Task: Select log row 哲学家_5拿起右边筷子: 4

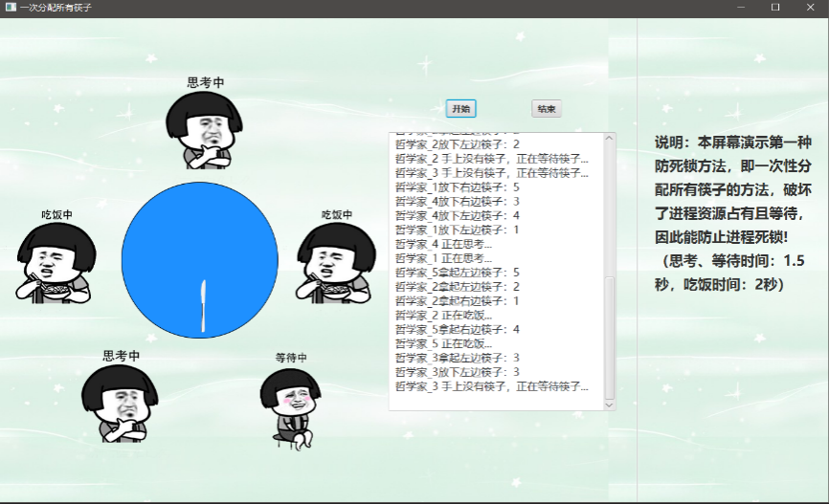Action: click(458, 330)
